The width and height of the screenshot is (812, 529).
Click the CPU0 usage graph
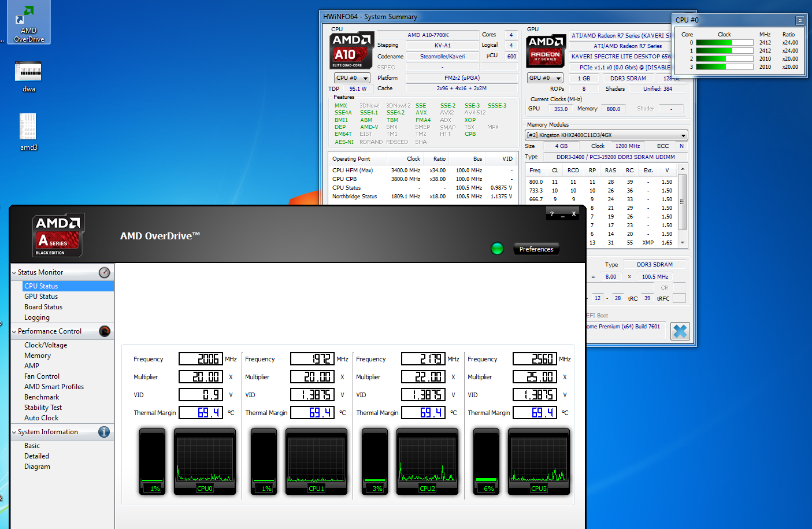[205, 461]
